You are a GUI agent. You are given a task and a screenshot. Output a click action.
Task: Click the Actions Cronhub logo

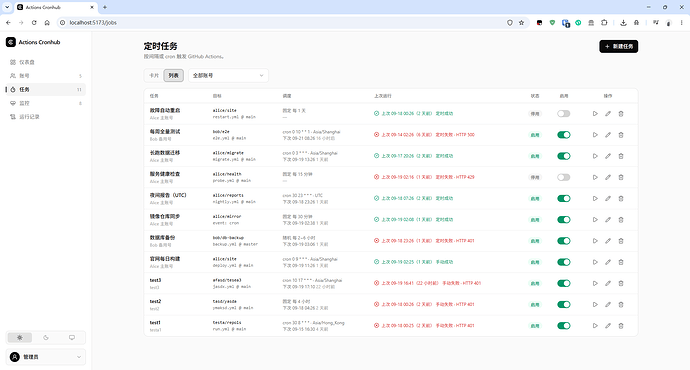[11, 42]
